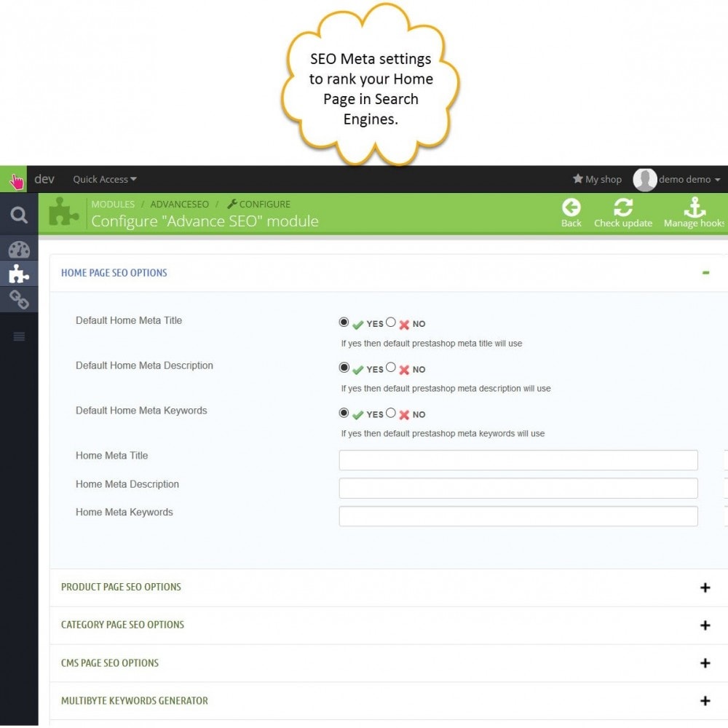Collapse the HOME PAGE SEO OPTIONS section
The image size is (728, 728).
coord(704,272)
